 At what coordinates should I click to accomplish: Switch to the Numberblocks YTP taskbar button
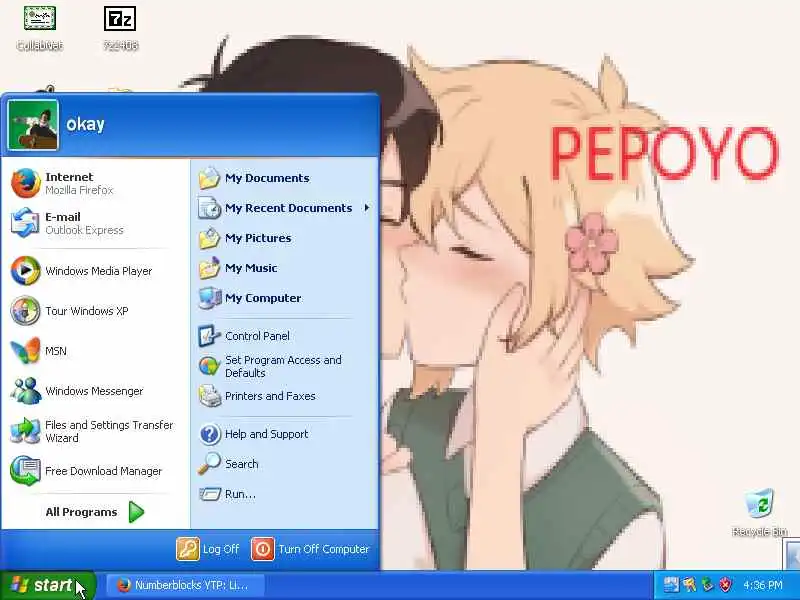[x=185, y=585]
